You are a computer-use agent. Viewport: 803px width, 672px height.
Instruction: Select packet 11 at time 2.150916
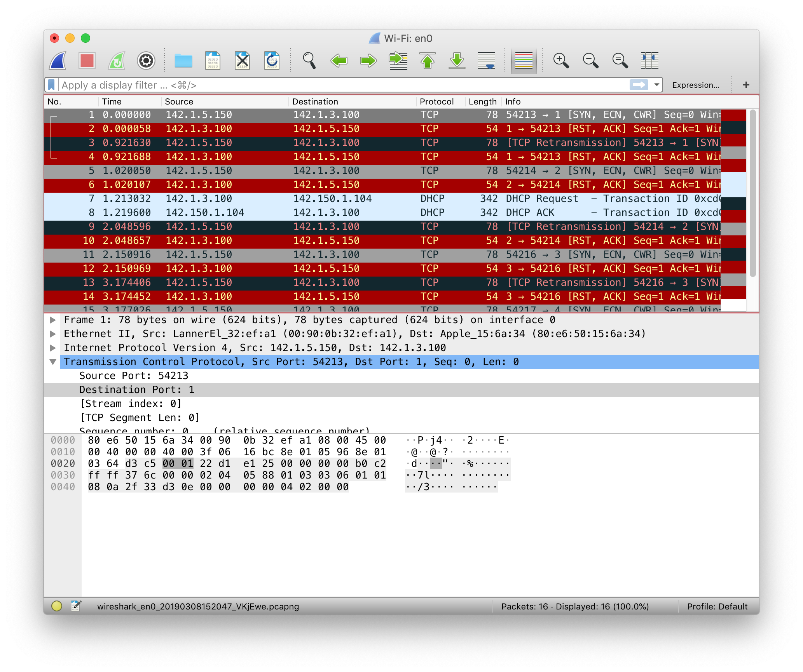coord(382,255)
